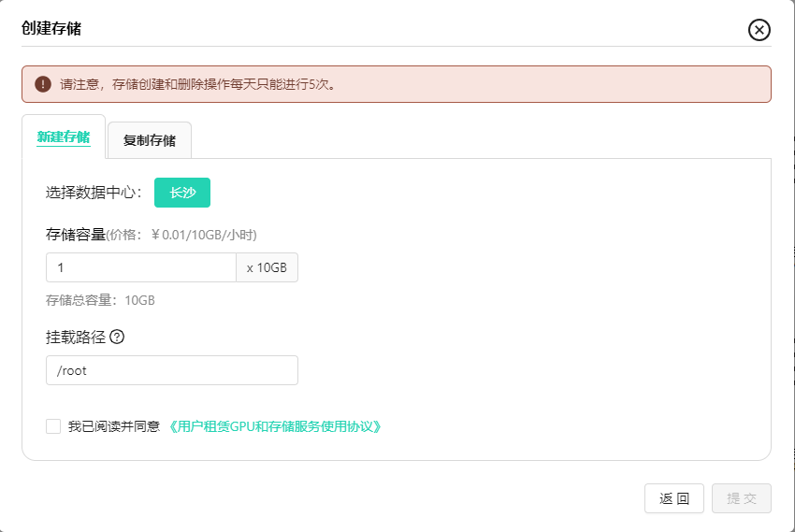The height and width of the screenshot is (532, 795).
Task: Switch to the 复制存储 tab
Action: coord(150,140)
